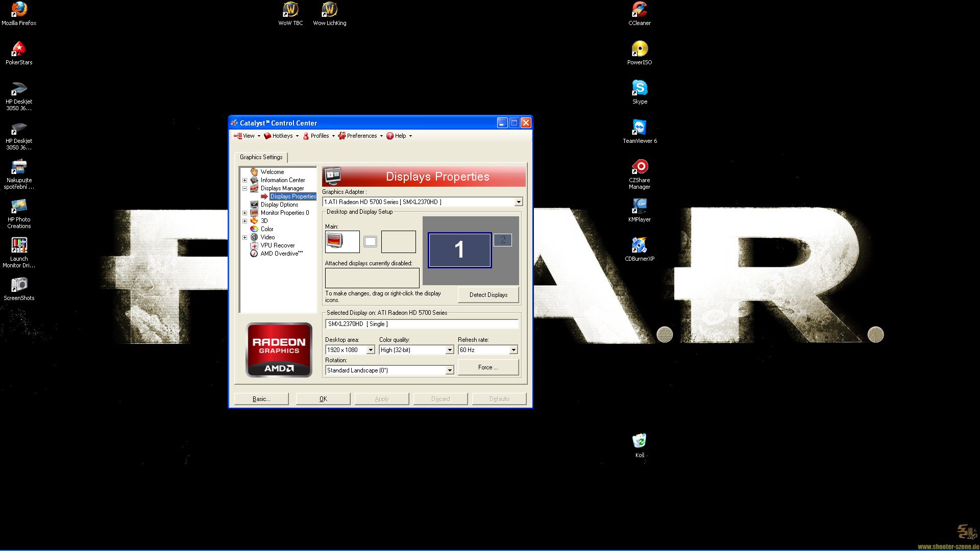
Task: Click the Basic... button
Action: 261,399
